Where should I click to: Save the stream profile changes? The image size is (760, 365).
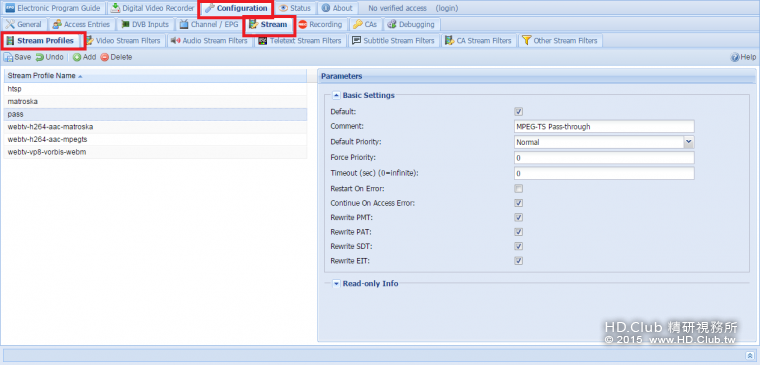coord(17,57)
